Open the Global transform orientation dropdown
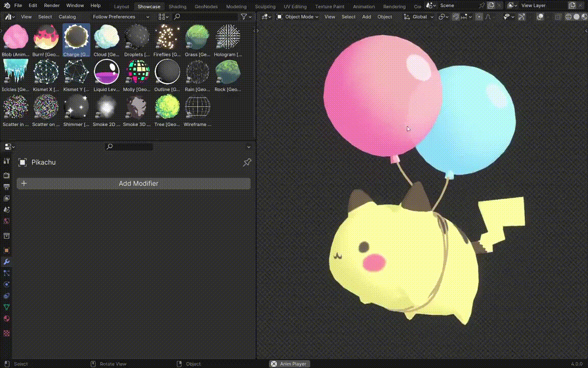The height and width of the screenshot is (368, 588). coord(419,17)
